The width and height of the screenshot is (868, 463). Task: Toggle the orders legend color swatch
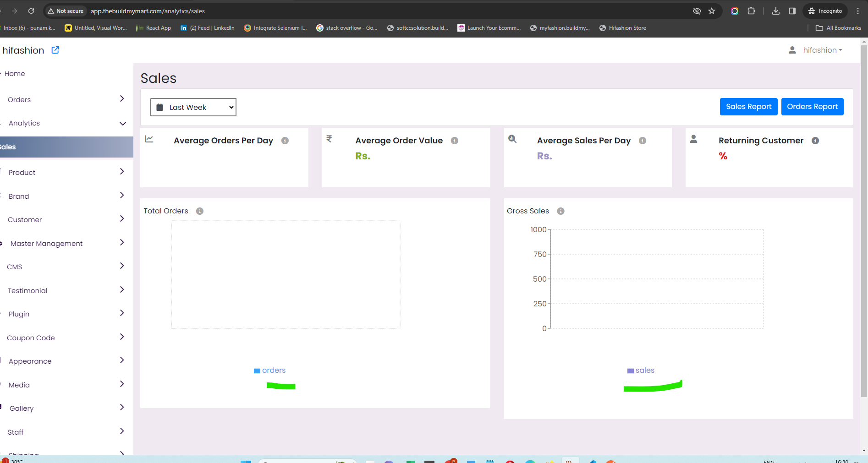point(257,371)
